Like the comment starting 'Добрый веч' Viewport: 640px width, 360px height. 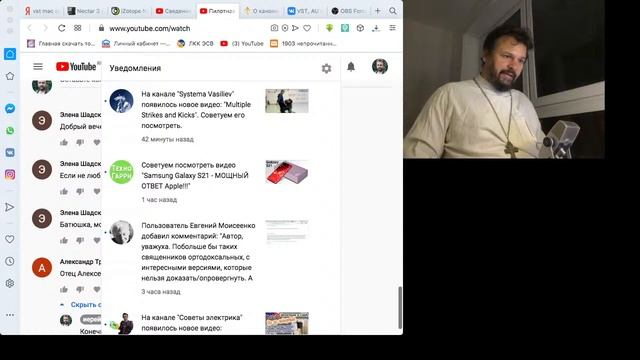click(x=64, y=142)
